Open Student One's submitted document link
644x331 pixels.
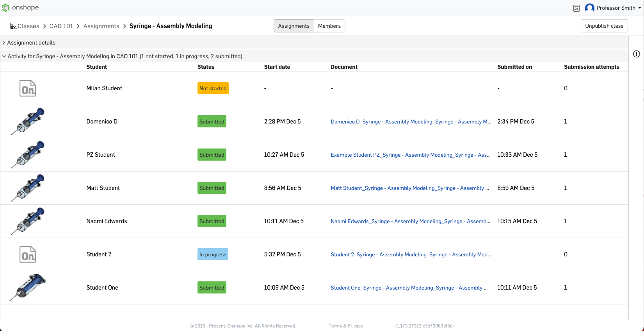point(409,288)
